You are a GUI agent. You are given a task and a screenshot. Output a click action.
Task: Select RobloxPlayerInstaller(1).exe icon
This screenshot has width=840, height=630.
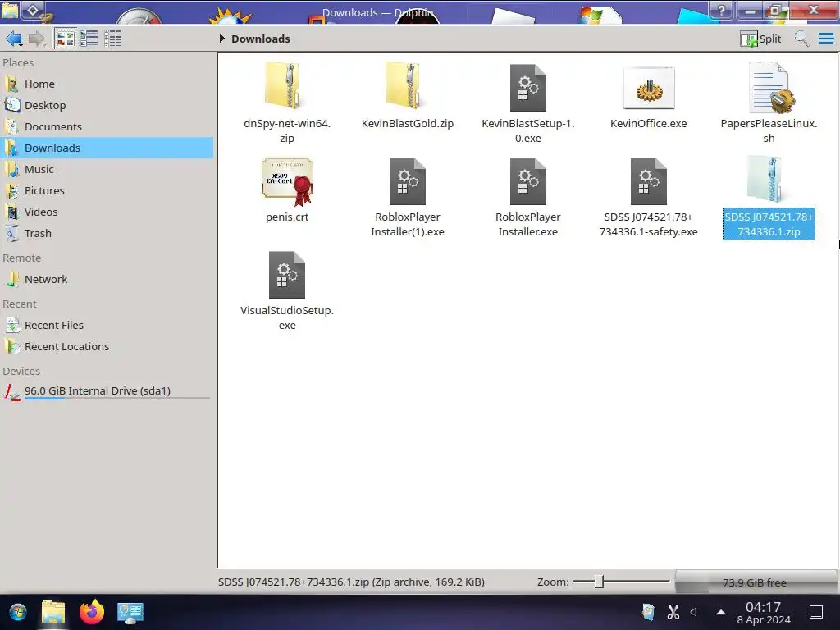pos(407,181)
